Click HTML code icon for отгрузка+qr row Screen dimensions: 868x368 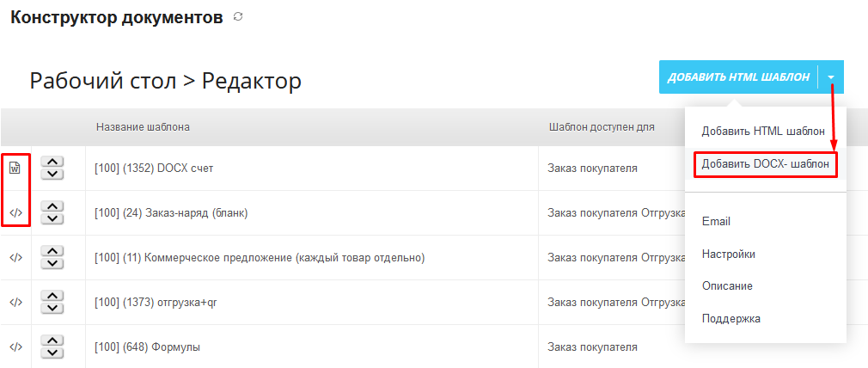[x=15, y=302]
